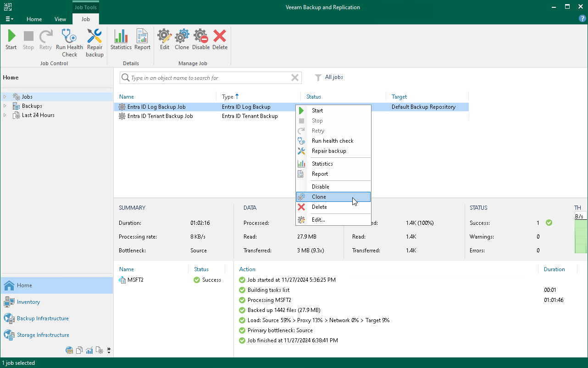
Task: Open the main hamburger menu
Action: point(9,19)
